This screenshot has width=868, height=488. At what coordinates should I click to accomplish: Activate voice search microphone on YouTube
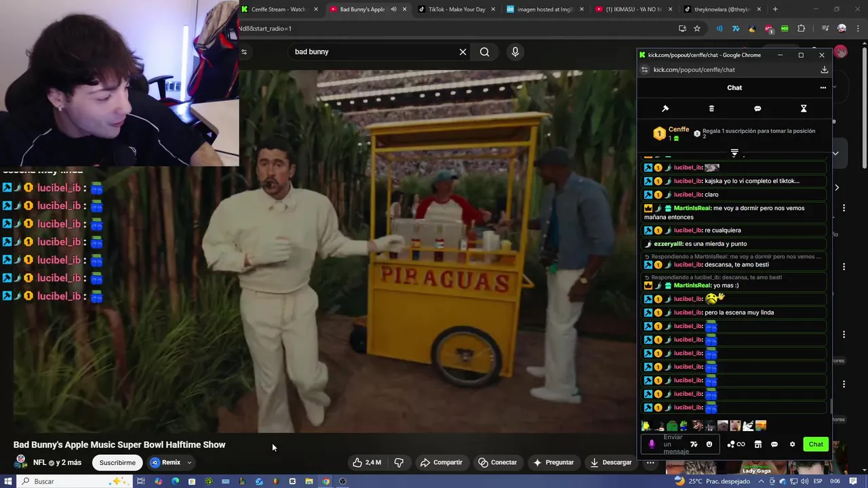click(x=515, y=52)
